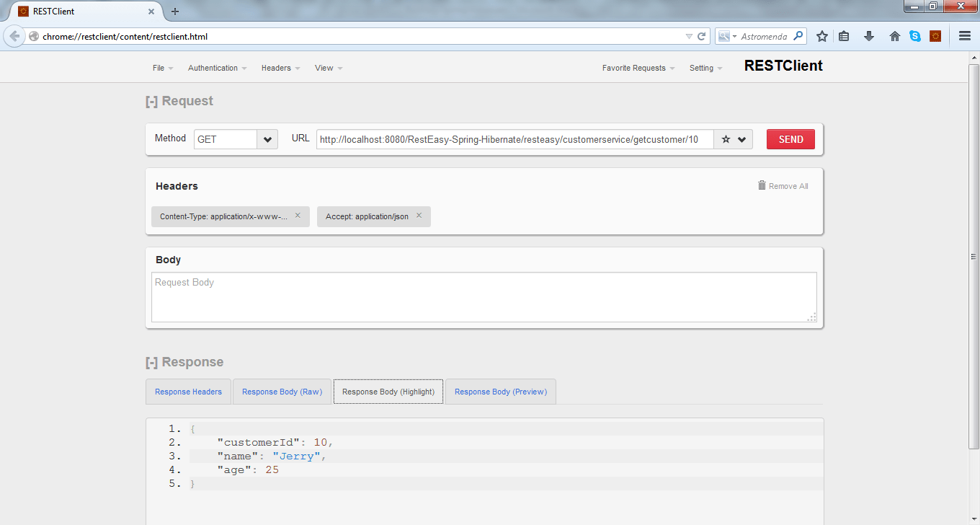Open the Skype toolbar icon
The image size is (980, 525).
point(915,35)
